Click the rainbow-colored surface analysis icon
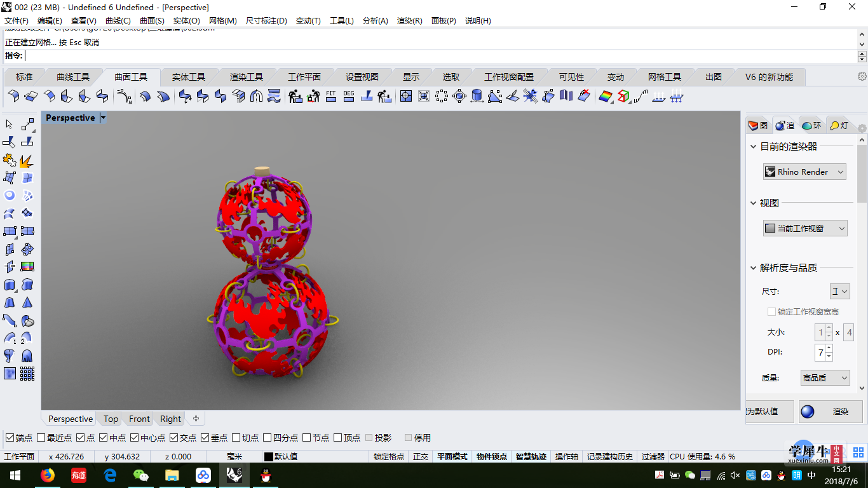The image size is (868, 488). click(x=606, y=96)
